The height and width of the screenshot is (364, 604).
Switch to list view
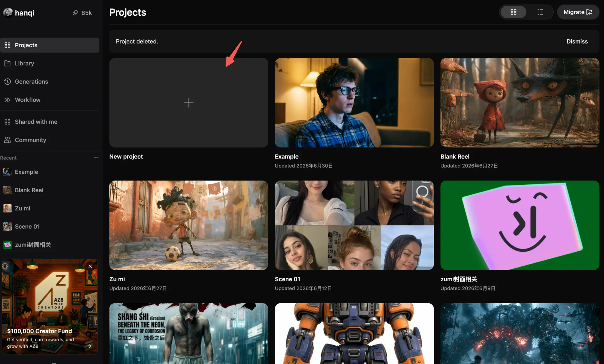tap(540, 12)
